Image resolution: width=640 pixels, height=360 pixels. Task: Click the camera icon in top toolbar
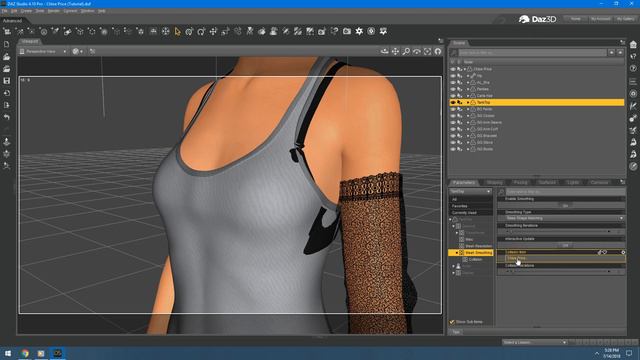347,31
